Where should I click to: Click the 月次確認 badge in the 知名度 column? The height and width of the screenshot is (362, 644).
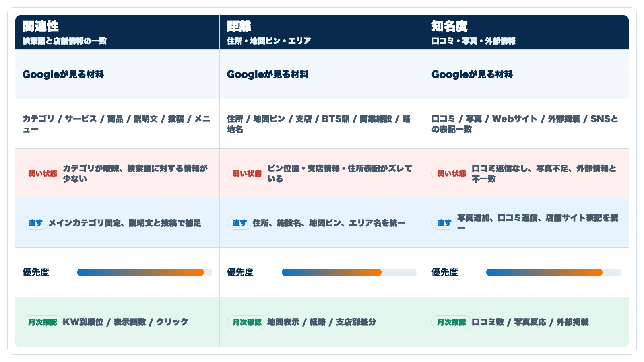point(451,322)
